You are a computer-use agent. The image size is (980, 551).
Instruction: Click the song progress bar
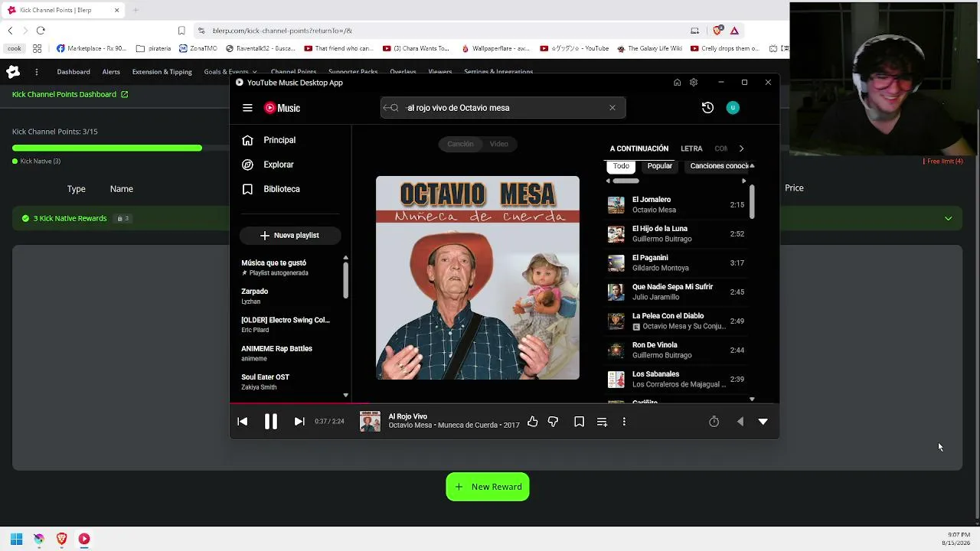click(505, 403)
